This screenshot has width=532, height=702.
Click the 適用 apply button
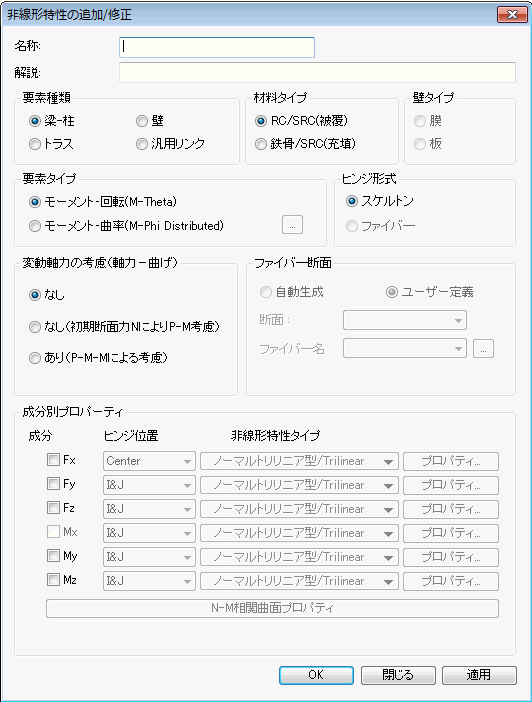(479, 675)
